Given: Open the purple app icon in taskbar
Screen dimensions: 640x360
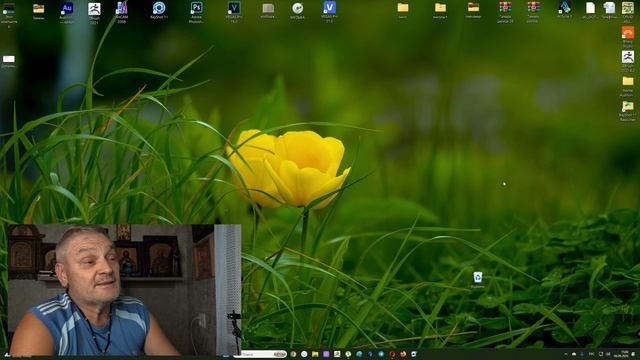Looking at the screenshot, I should tap(326, 354).
